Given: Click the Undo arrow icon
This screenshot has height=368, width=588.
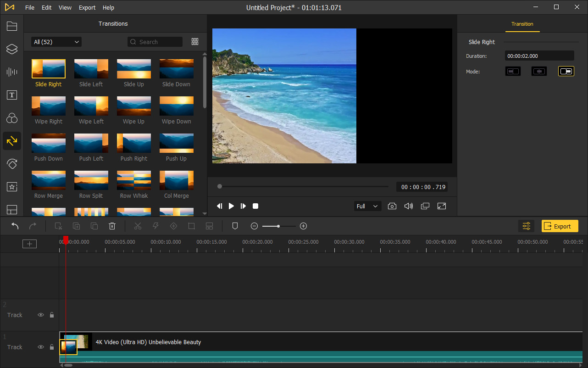Looking at the screenshot, I should [15, 226].
